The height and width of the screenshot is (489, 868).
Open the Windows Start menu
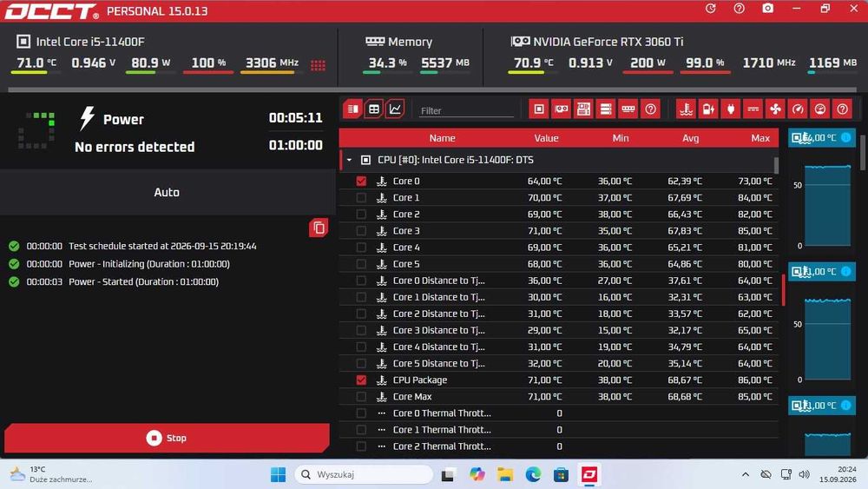coord(279,474)
